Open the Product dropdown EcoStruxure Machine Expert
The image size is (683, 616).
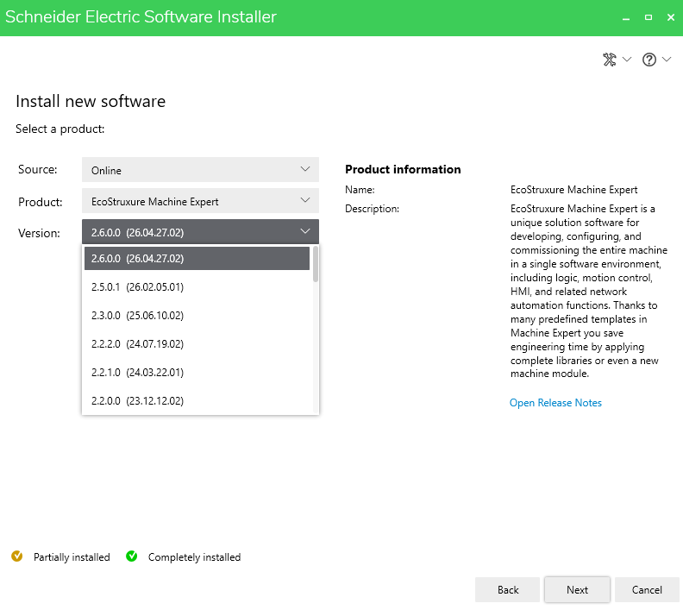(200, 201)
